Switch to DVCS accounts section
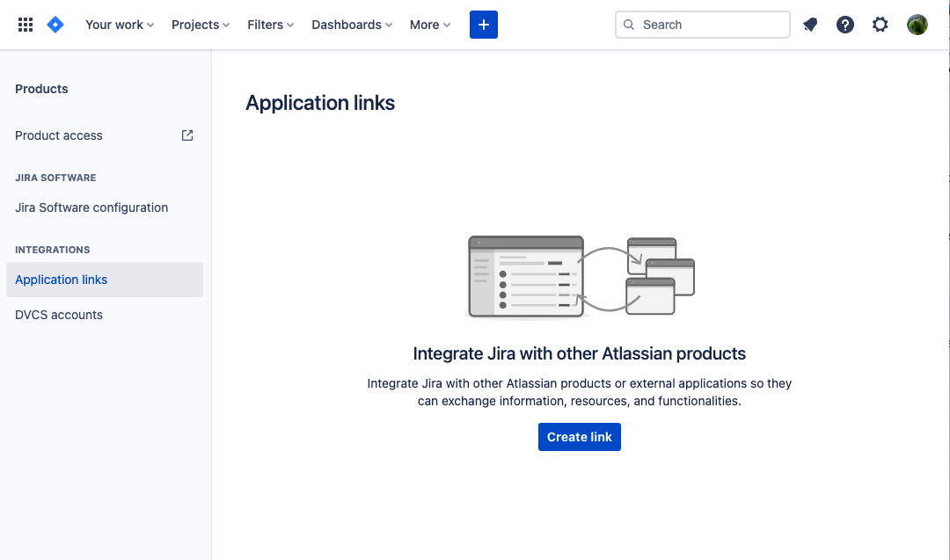The image size is (950, 560). click(58, 314)
